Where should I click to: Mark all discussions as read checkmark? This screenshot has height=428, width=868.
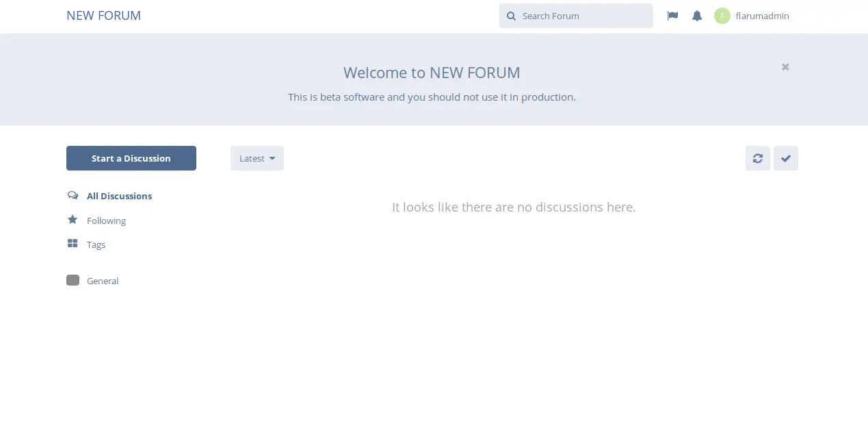786,158
